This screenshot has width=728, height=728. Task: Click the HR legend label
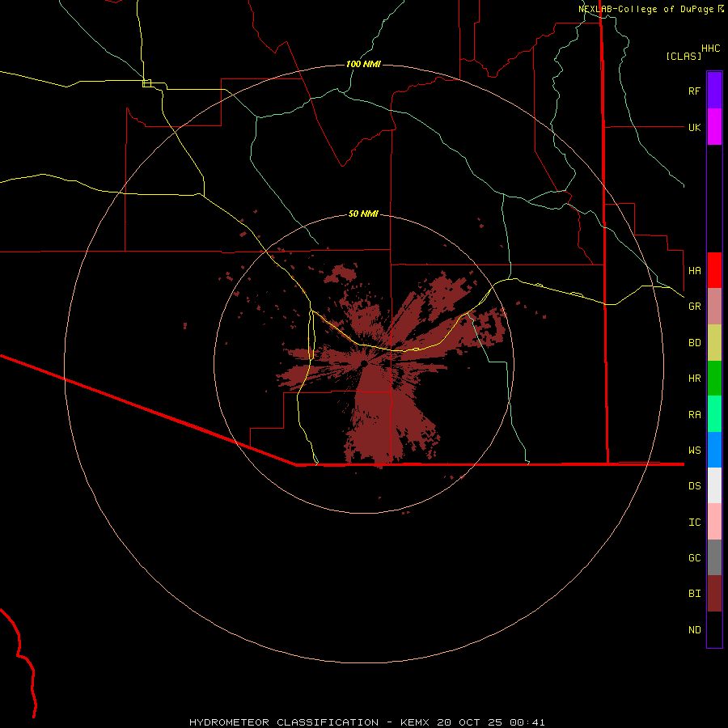[x=694, y=379]
